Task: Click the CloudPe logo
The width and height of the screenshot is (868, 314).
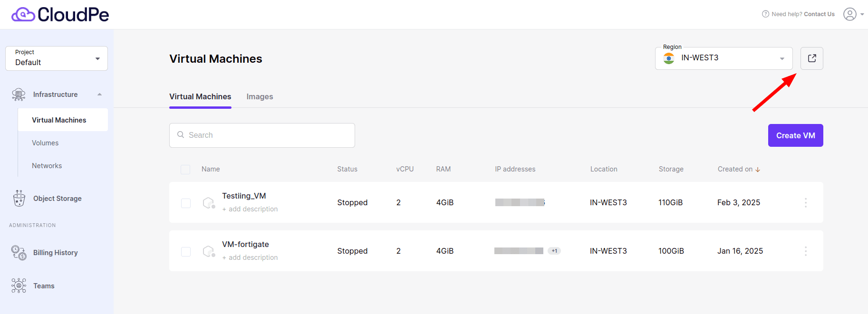Action: point(60,14)
